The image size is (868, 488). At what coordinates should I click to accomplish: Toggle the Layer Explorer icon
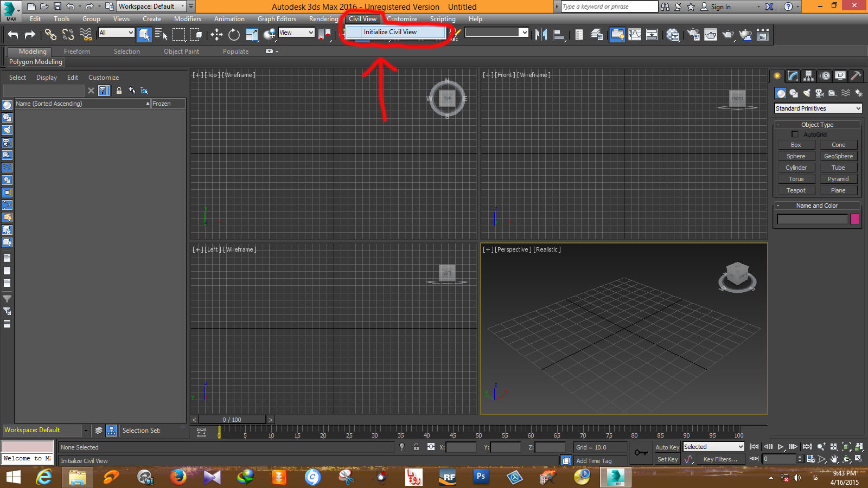coord(597,35)
